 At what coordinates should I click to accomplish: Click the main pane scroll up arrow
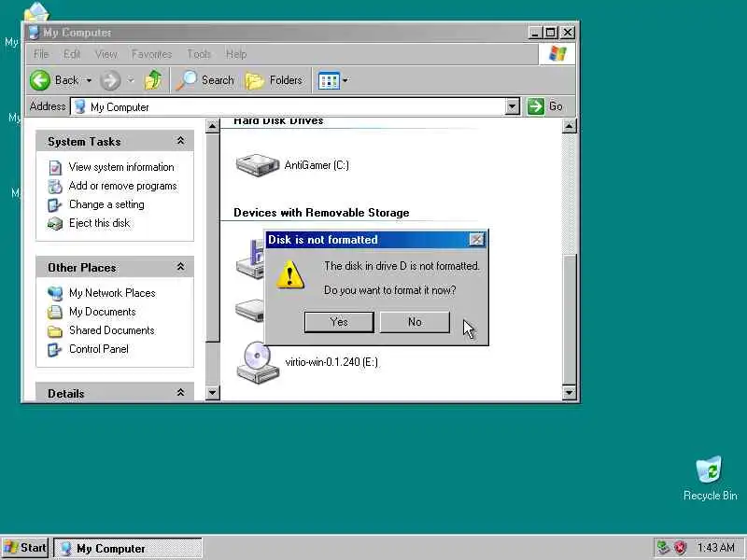point(570,126)
